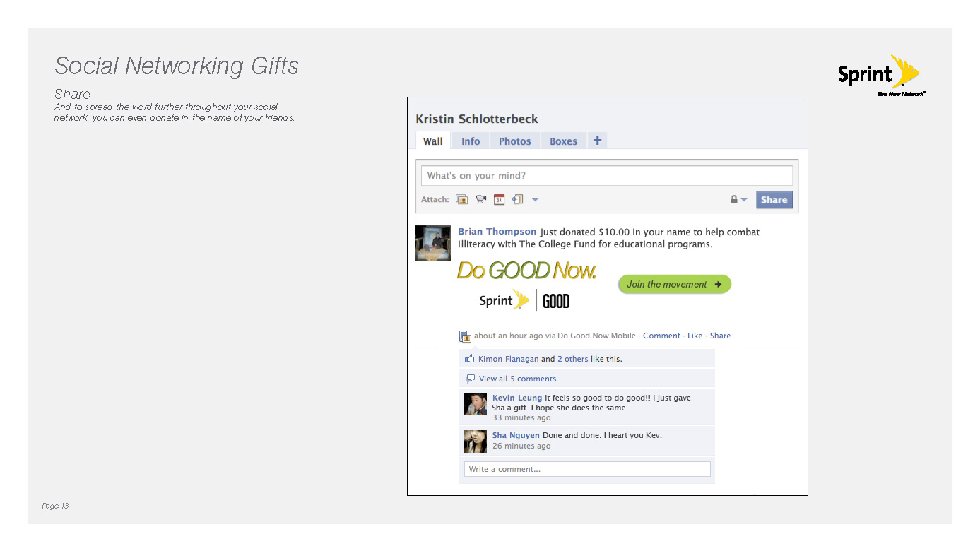Click the Like link under the post
The width and height of the screenshot is (980, 551).
coord(695,336)
